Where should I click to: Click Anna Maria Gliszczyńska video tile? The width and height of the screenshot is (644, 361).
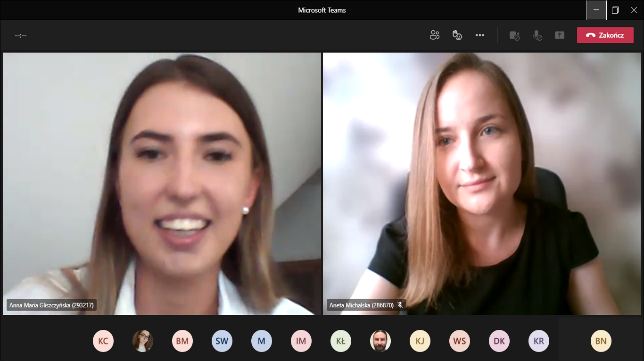tap(162, 184)
